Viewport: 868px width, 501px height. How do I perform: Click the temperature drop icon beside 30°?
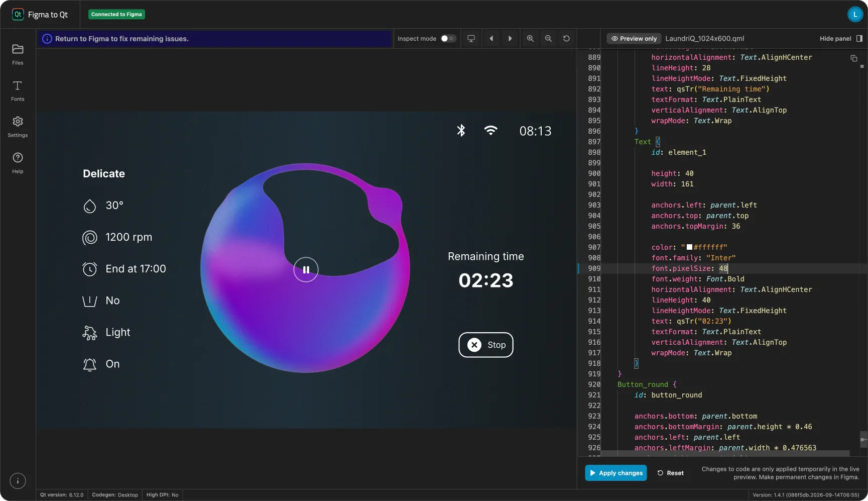click(89, 206)
